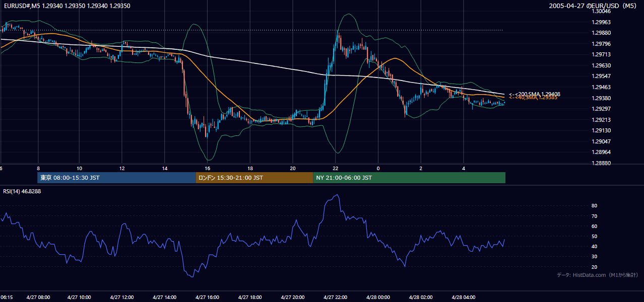Click price axis value 1.29297

[602, 109]
